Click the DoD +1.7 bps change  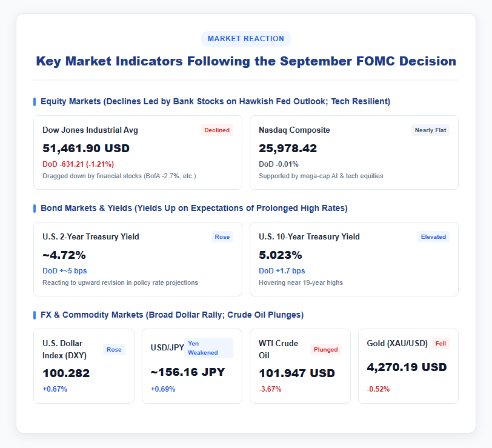(x=282, y=271)
